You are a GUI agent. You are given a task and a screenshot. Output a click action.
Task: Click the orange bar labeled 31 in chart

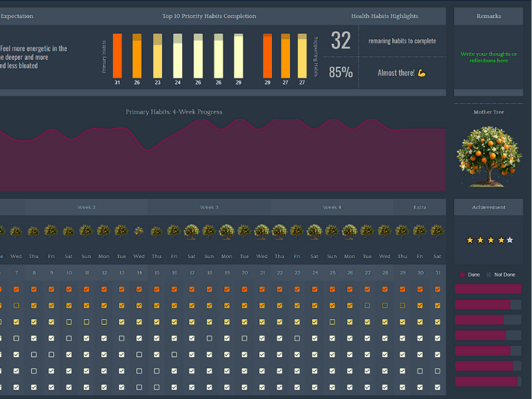click(117, 56)
